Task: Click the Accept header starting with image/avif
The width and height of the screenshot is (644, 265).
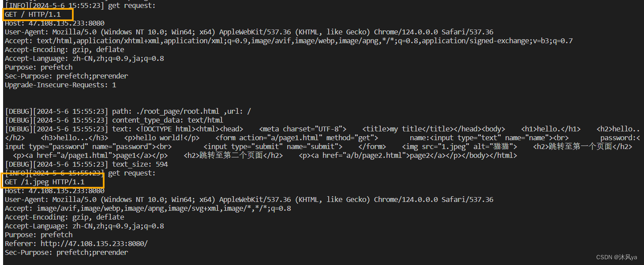Action: 148,209
